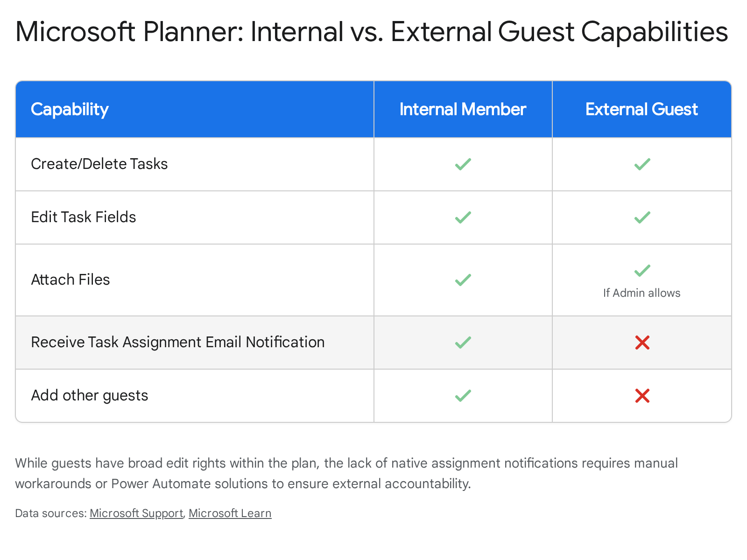Click red X for guest email notification
Screen dimensions: 747x560
pos(642,343)
